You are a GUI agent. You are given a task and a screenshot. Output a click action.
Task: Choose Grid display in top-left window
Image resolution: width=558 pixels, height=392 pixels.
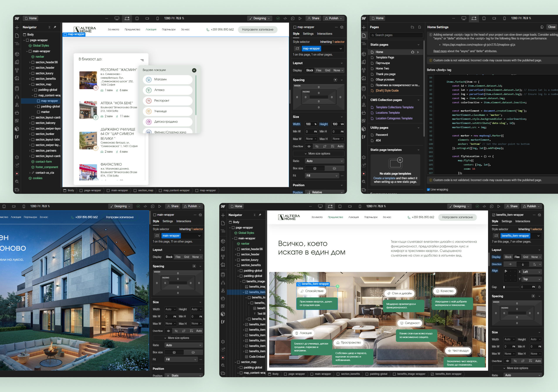click(328, 70)
